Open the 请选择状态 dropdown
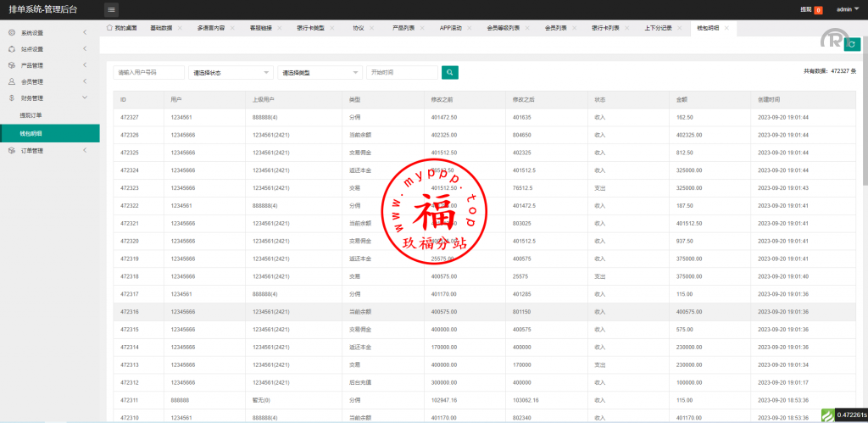Image resolution: width=868 pixels, height=423 pixels. pyautogui.click(x=231, y=73)
